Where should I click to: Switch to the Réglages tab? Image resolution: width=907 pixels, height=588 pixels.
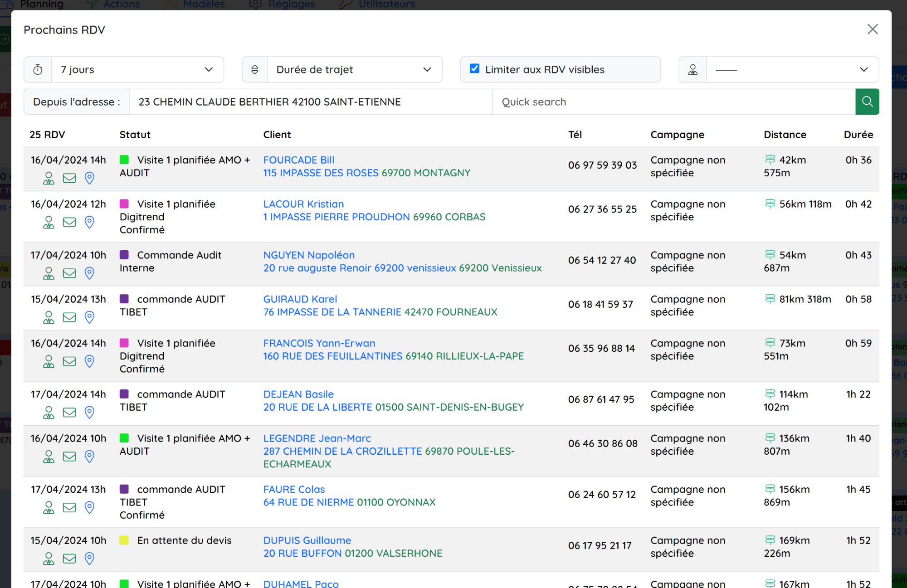[x=291, y=5]
